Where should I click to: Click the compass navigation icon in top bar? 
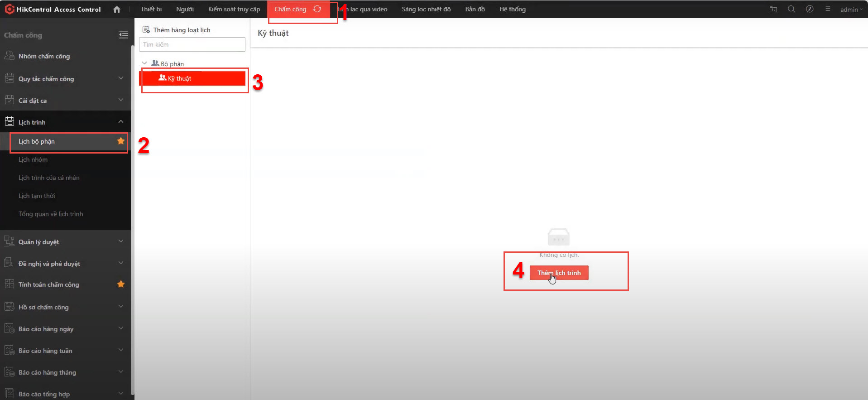click(x=810, y=9)
